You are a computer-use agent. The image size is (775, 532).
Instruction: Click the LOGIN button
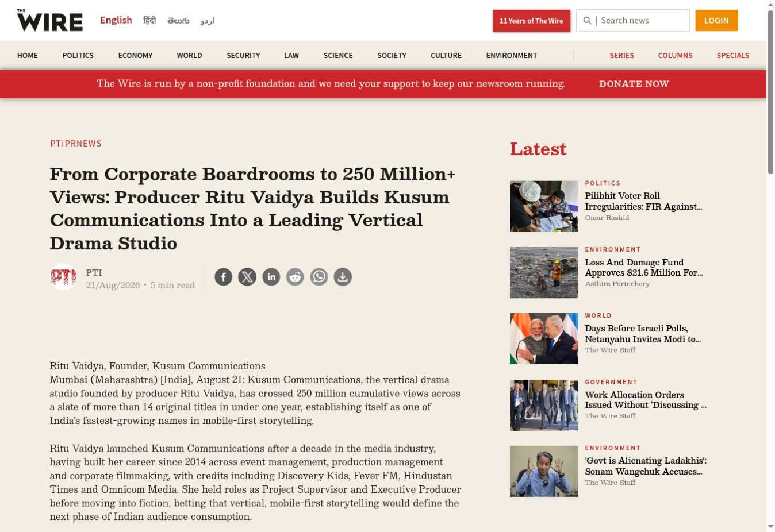[x=716, y=21]
